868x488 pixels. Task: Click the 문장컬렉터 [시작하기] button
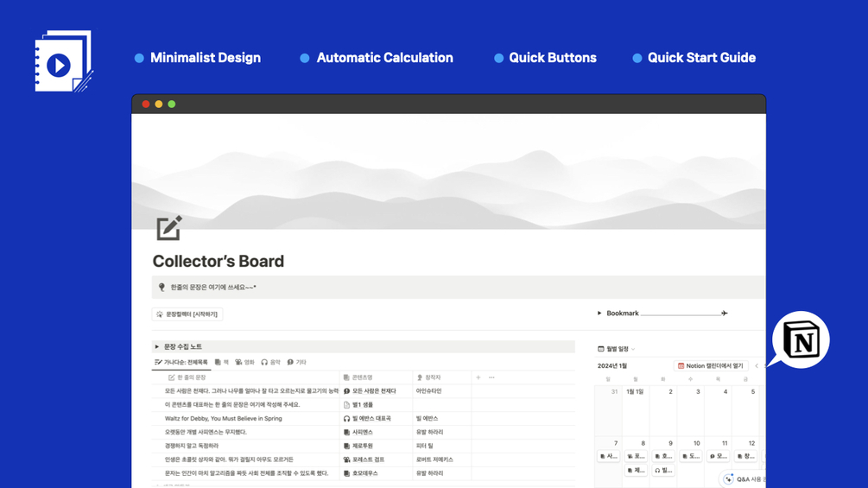point(187,314)
